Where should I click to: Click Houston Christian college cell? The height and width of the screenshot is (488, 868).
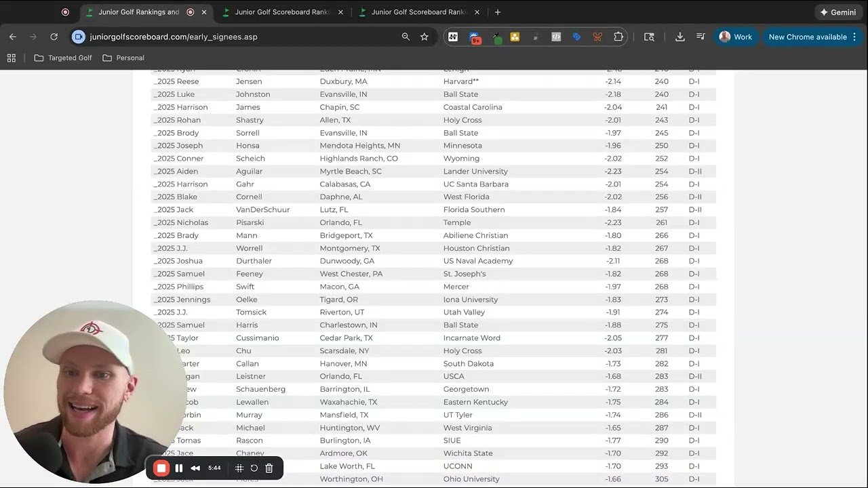[476, 249]
